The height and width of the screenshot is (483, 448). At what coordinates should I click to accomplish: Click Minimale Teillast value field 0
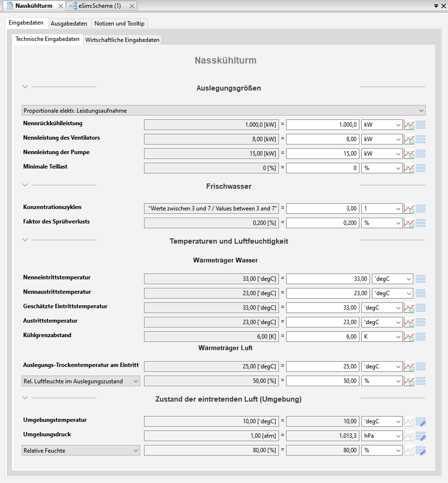tap(323, 168)
